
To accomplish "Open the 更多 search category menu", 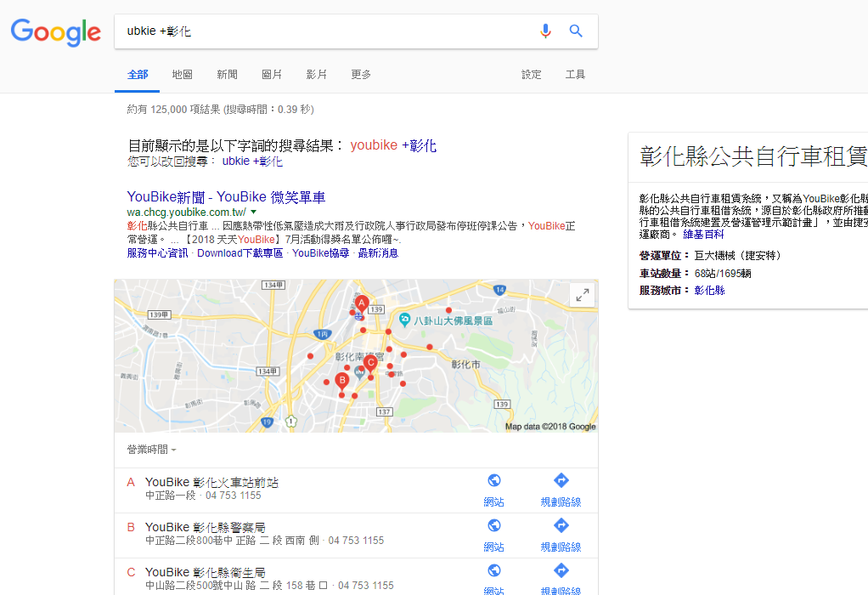I will 361,74.
